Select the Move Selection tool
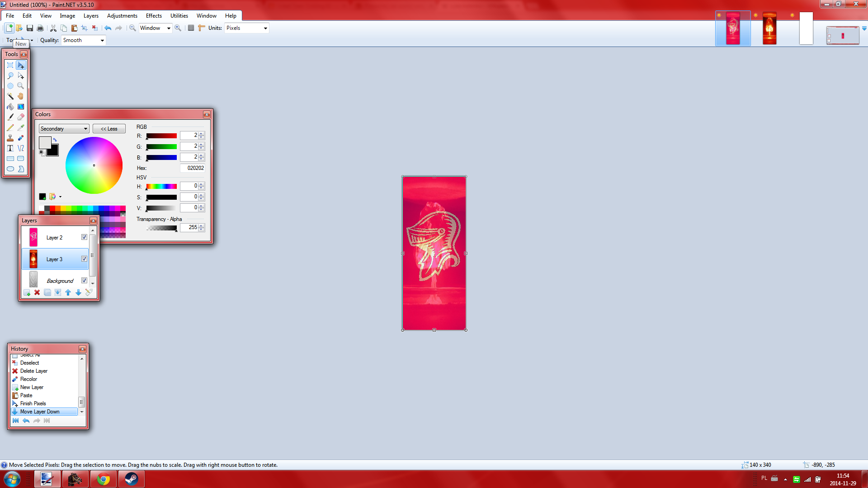The height and width of the screenshot is (488, 868). point(21,76)
